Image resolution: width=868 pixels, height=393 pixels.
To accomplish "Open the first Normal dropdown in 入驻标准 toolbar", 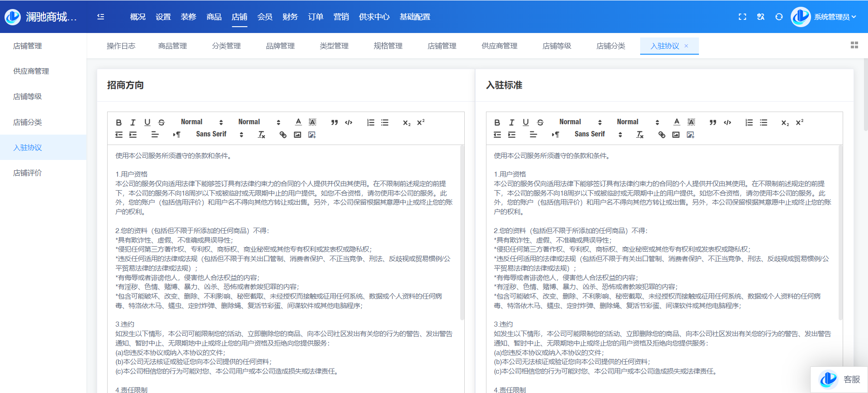I will click(x=580, y=122).
